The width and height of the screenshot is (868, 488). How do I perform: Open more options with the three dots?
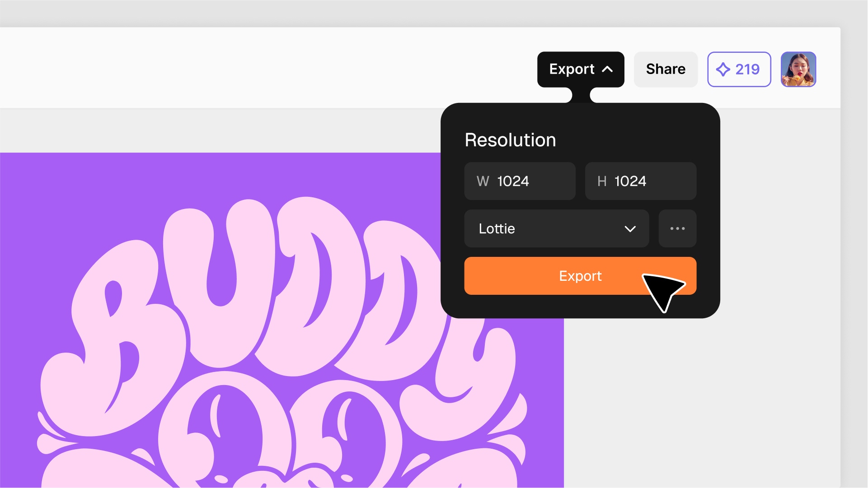[x=677, y=228]
